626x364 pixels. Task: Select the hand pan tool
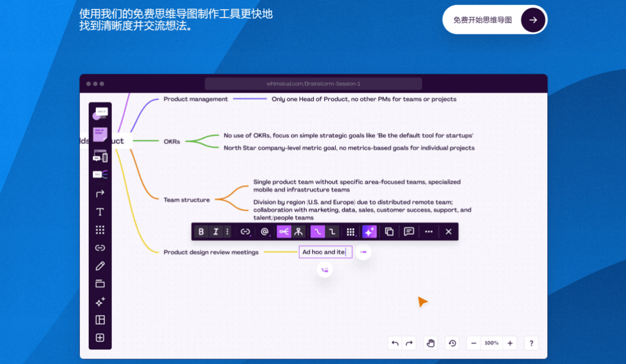[431, 343]
